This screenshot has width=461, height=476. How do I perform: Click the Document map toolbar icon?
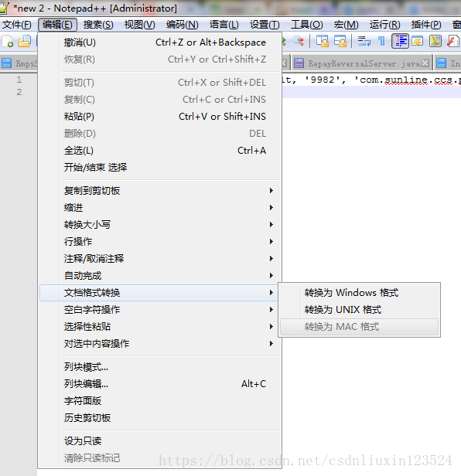coord(435,41)
